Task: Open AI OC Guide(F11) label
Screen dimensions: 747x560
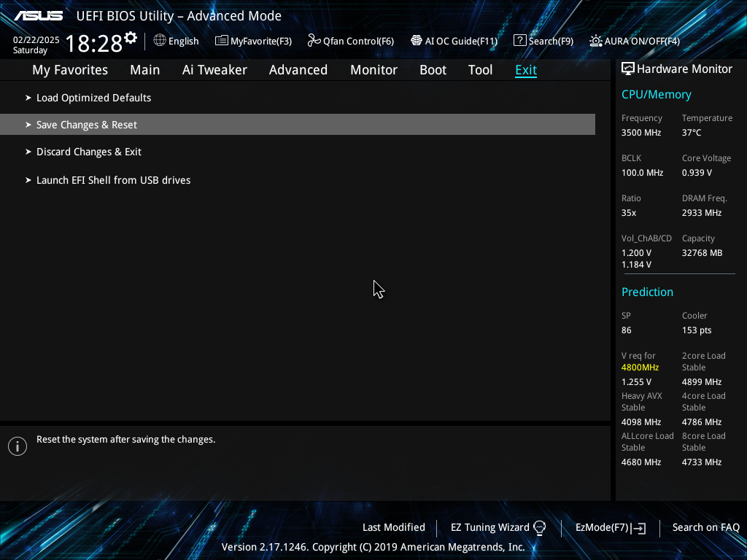Action: [x=461, y=42]
